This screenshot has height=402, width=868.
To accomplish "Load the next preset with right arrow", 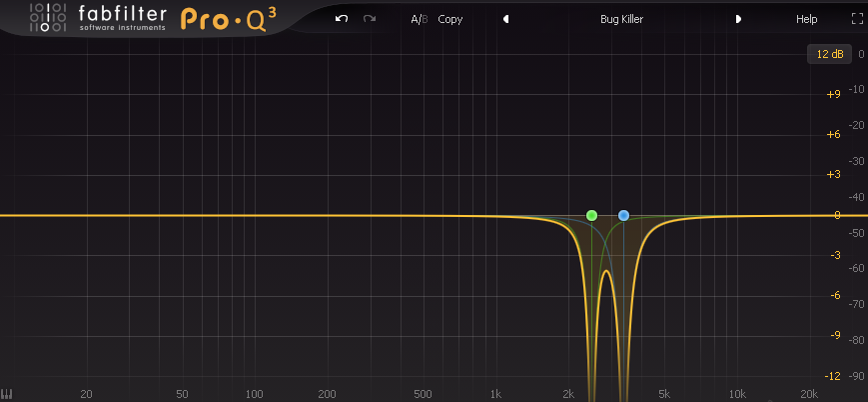I will 738,19.
